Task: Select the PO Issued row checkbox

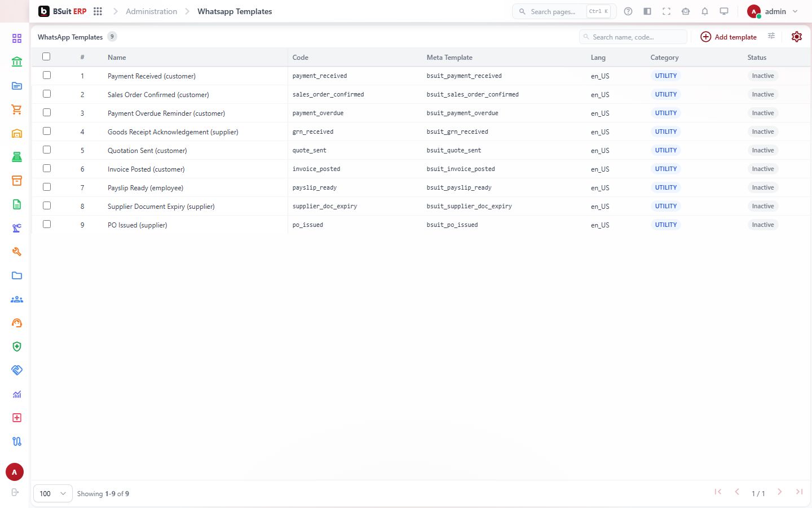Action: pyautogui.click(x=47, y=224)
